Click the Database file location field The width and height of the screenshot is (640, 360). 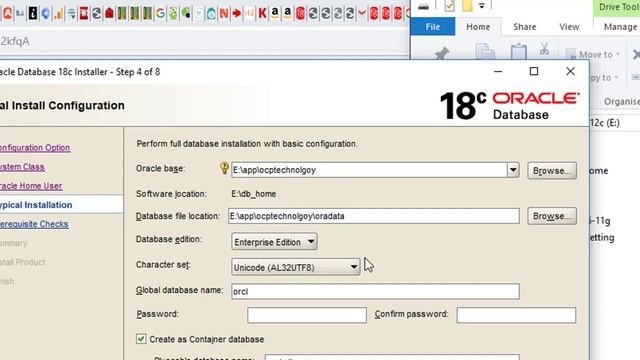[x=373, y=216]
